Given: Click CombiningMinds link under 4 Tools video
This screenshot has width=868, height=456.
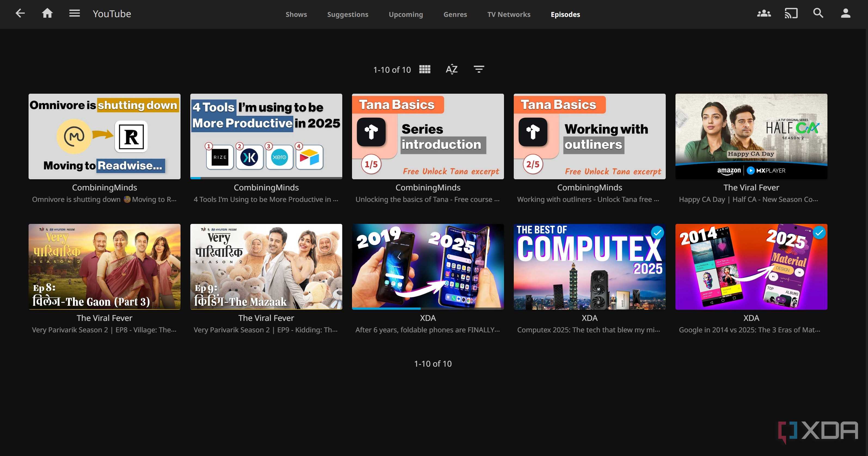Looking at the screenshot, I should point(266,187).
